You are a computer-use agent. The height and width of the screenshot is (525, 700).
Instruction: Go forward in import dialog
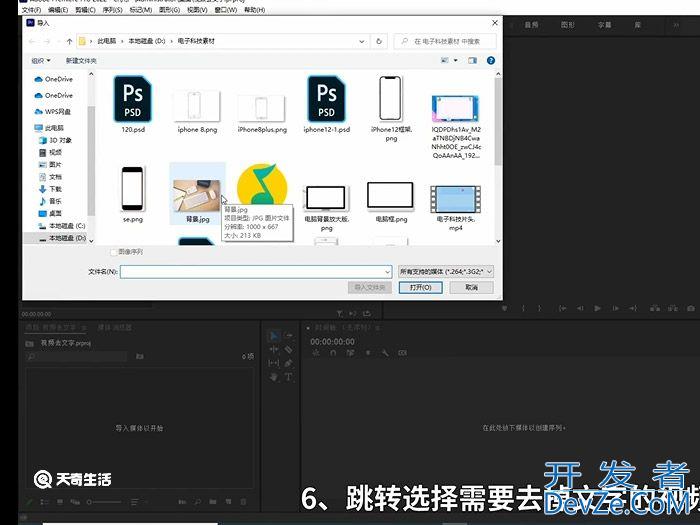(x=47, y=41)
